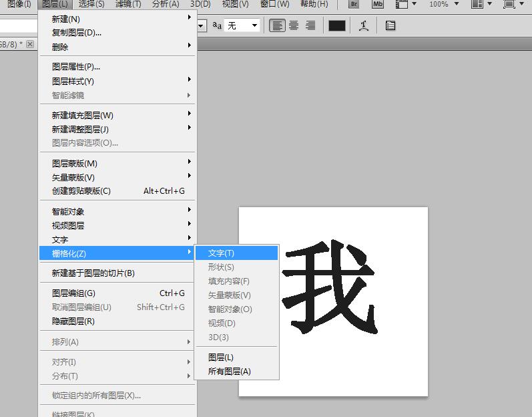Screen dimensions: 532x417
Task: Choose 所有图层(A) in rasterize submenu
Action: [x=237, y=372]
